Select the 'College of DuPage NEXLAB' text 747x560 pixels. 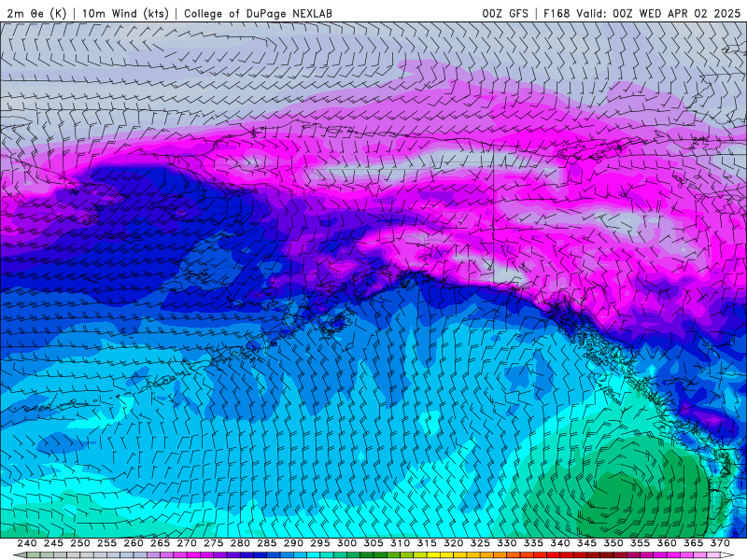click(258, 13)
